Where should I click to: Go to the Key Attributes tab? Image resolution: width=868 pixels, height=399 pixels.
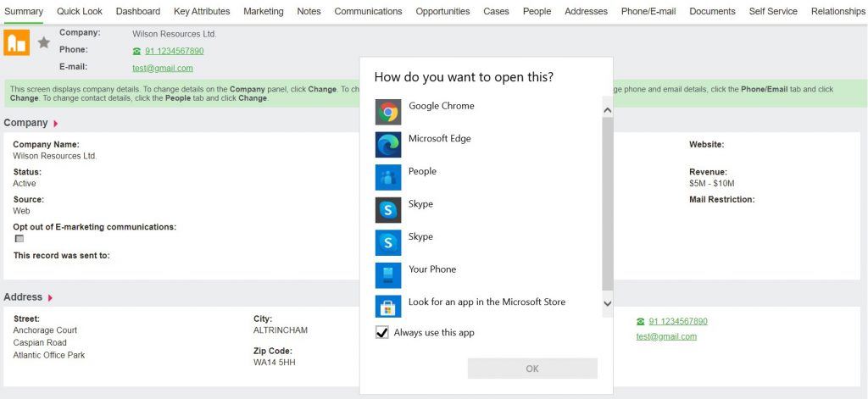(202, 11)
